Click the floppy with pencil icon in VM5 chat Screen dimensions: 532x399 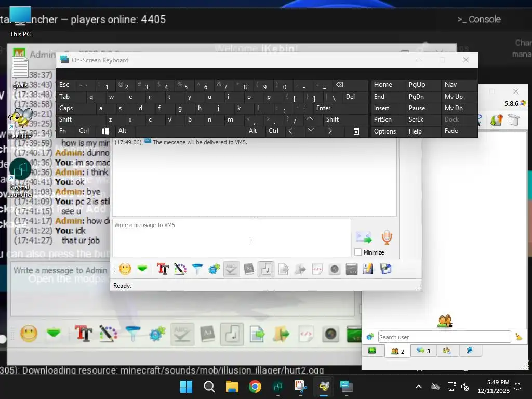coord(368,269)
